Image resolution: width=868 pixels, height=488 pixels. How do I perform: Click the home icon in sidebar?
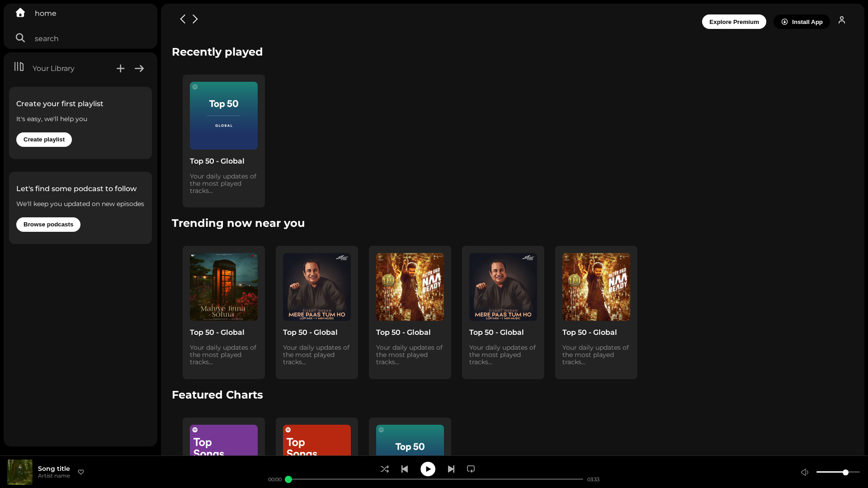pos(20,13)
